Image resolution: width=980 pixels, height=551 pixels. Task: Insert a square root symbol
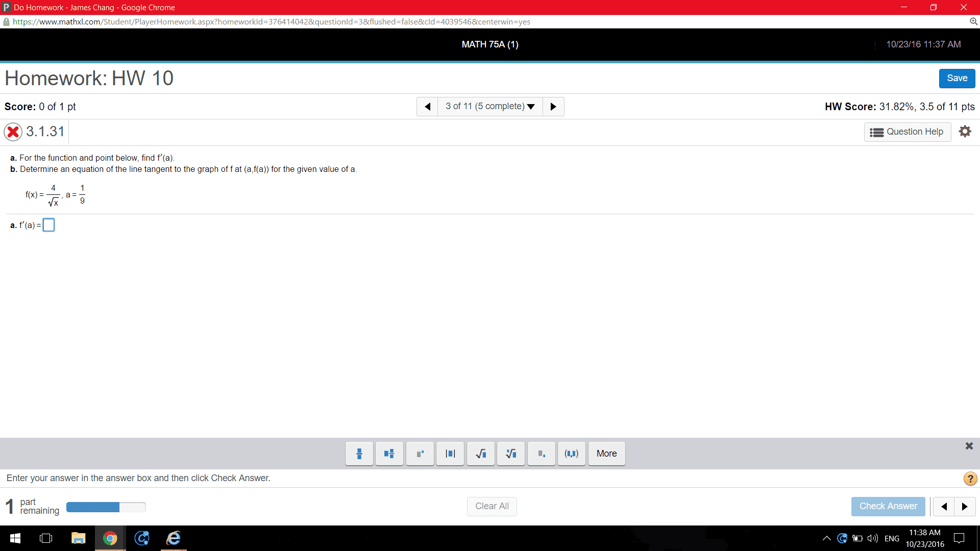coord(480,454)
